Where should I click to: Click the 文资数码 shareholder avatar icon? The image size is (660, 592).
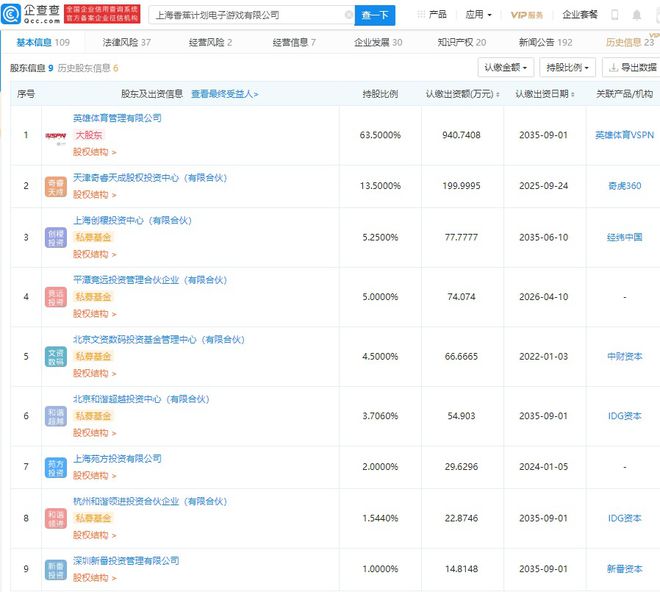[x=56, y=357]
